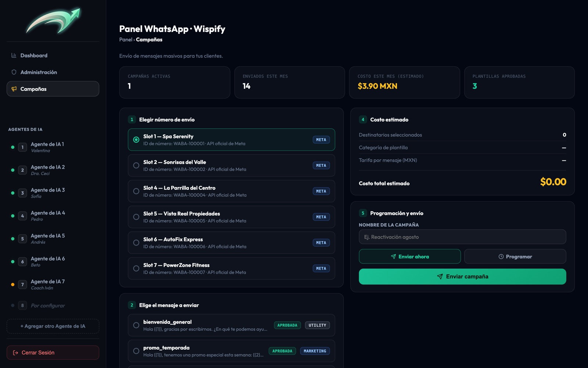588x368 pixels.
Task: Open Agente de IA 6 Beto
Action: pos(53,262)
